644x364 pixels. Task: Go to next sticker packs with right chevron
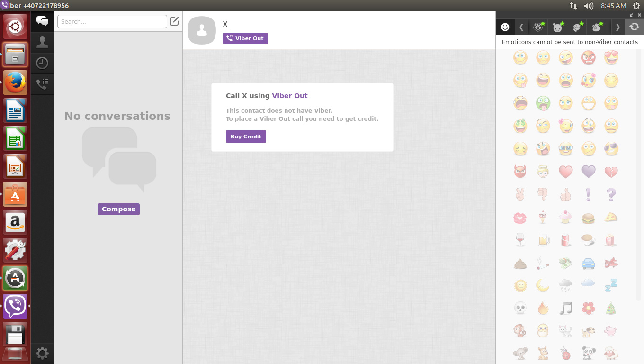(617, 27)
